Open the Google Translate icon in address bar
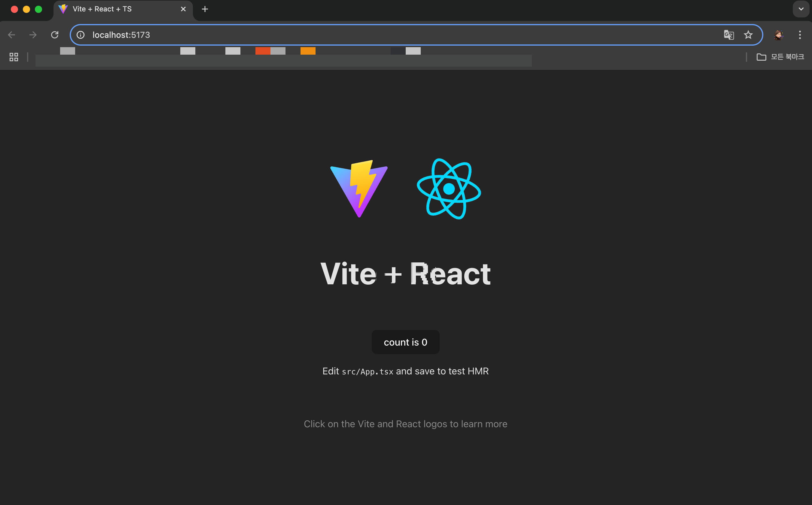This screenshot has width=812, height=505. 728,35
